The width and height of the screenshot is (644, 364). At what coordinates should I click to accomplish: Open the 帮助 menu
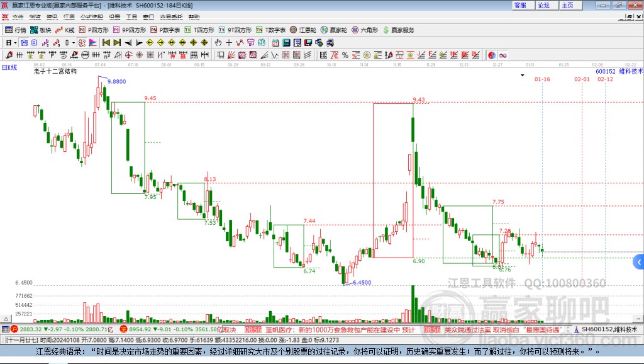pyautogui.click(x=194, y=17)
